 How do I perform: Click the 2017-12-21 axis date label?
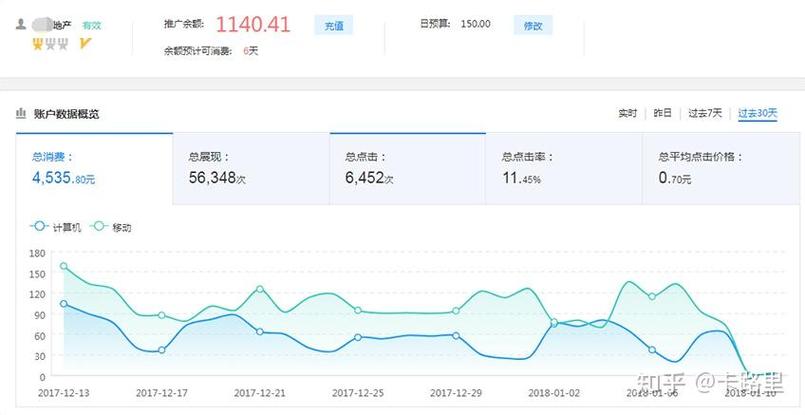click(260, 393)
